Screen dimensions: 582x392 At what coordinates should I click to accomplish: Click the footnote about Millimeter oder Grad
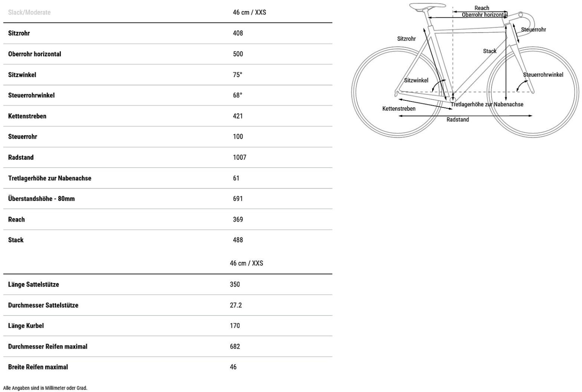coord(45,388)
